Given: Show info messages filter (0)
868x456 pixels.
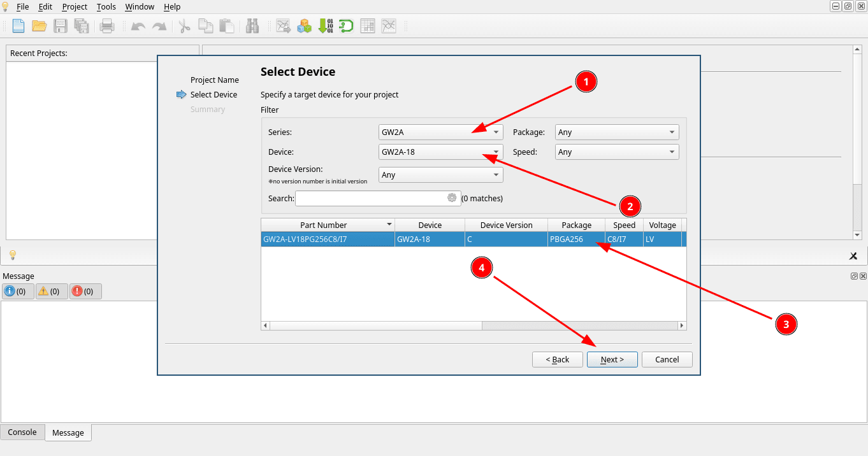Looking at the screenshot, I should pyautogui.click(x=18, y=291).
